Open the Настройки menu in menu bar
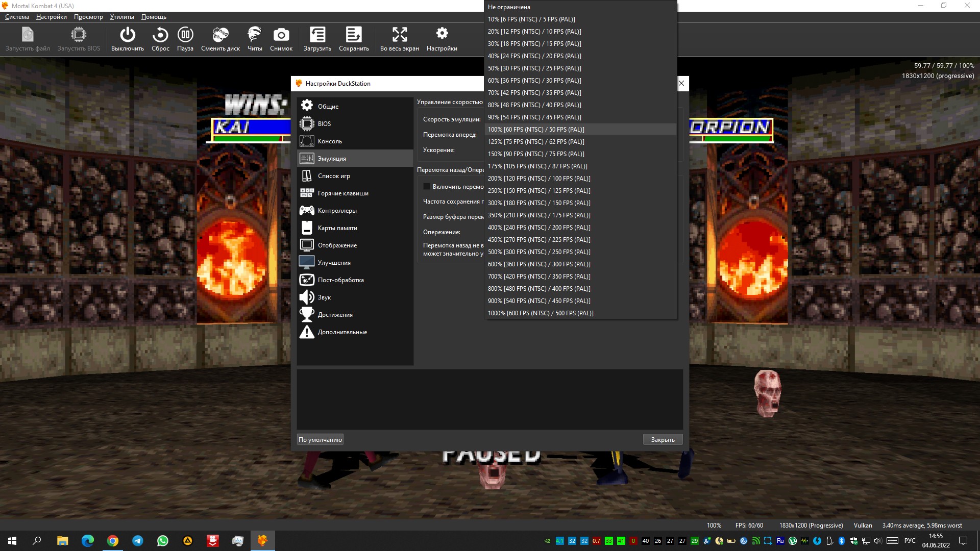 [x=51, y=17]
